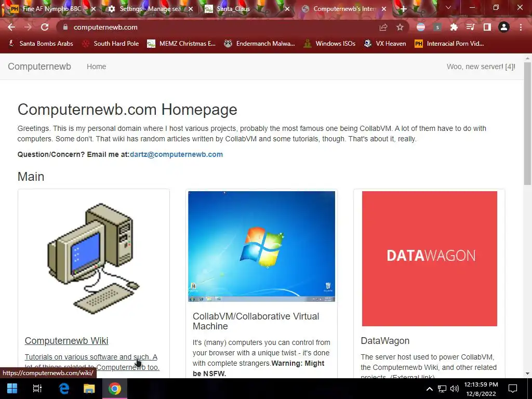532x399 pixels.
Task: Open the volume speaker tray icon
Action: point(454,389)
